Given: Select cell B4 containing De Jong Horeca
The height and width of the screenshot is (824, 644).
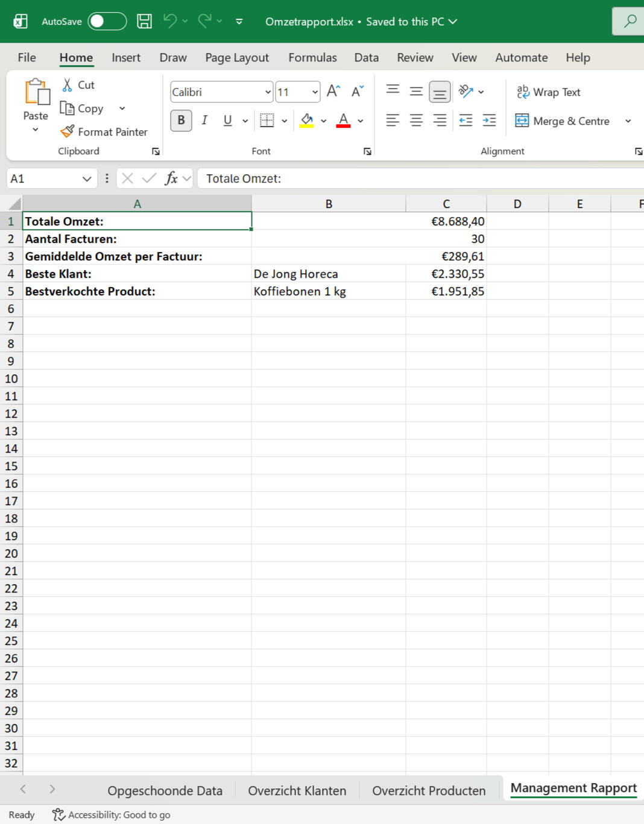Looking at the screenshot, I should [329, 274].
